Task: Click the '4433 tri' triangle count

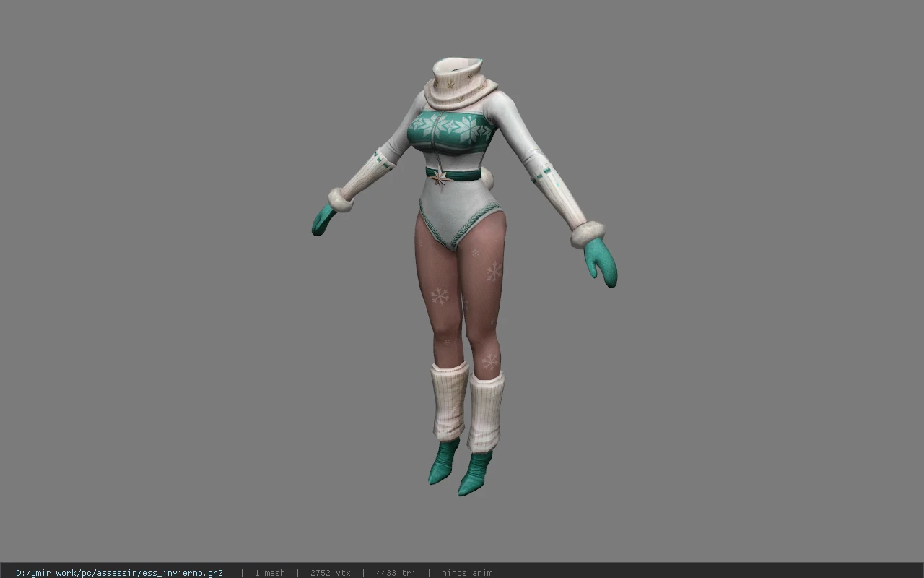Action: [x=396, y=573]
